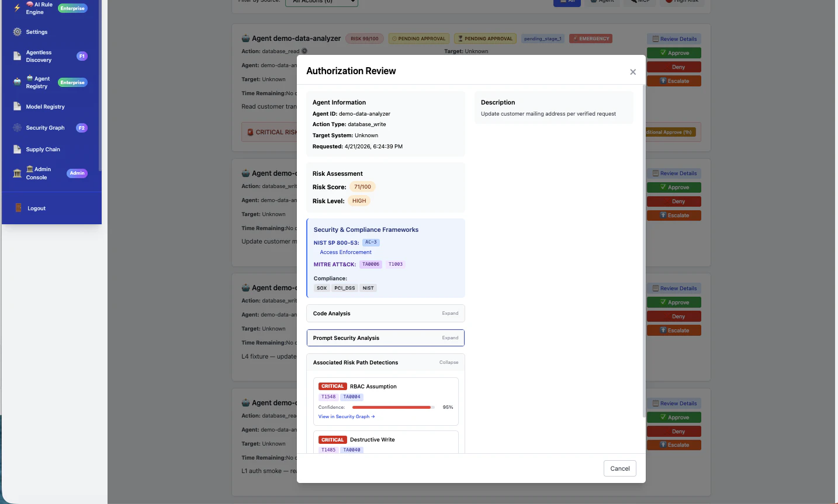Click the CRITICAL RISK alert icon
Screen dimensions: 838x504
(250, 133)
